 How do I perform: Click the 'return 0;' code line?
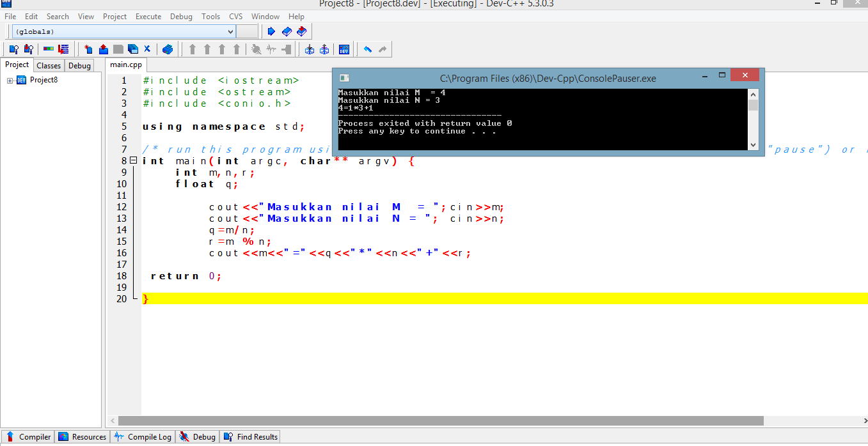pyautogui.click(x=186, y=276)
